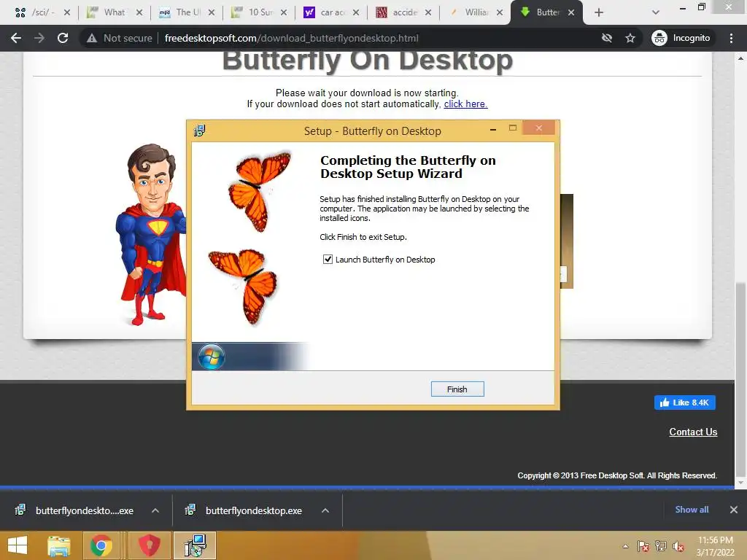Go forward with the browser forward arrow
747x560 pixels.
[x=39, y=38]
